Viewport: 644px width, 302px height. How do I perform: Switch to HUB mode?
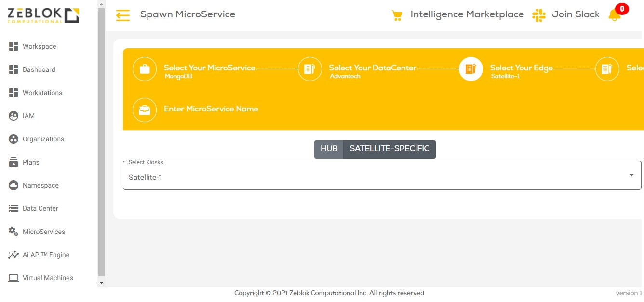tap(329, 149)
